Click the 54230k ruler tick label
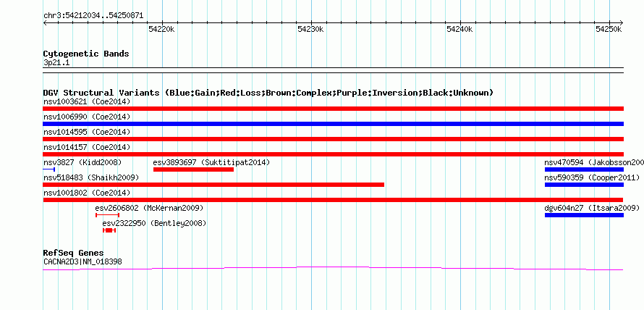 tap(311, 29)
